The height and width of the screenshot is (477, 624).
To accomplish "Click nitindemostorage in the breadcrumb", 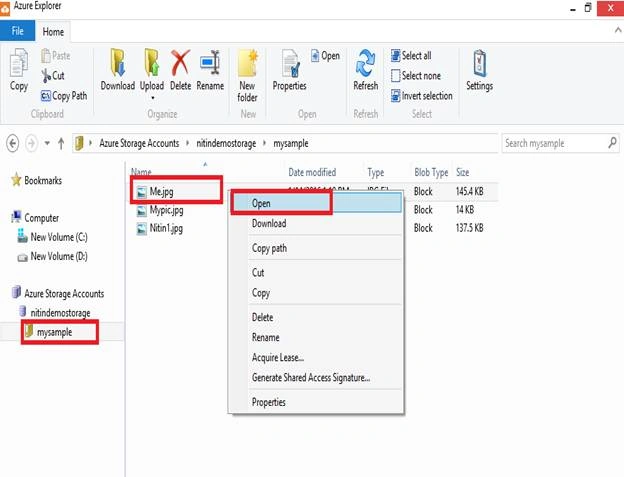I will (x=226, y=143).
